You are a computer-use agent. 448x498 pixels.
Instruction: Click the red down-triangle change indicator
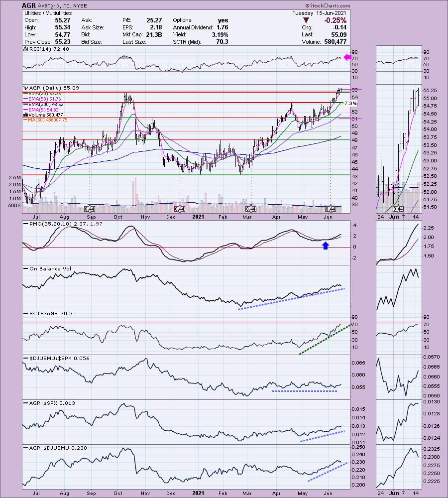click(x=306, y=20)
